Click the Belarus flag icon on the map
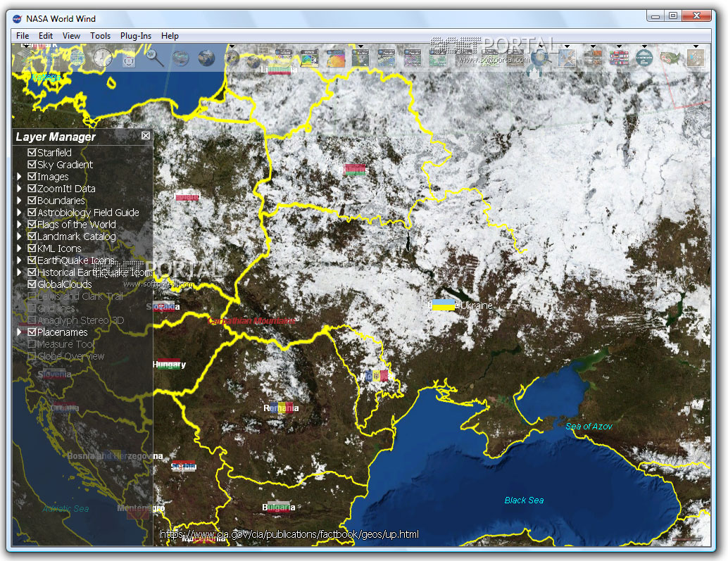This screenshot has height=561, width=728. pyautogui.click(x=355, y=170)
